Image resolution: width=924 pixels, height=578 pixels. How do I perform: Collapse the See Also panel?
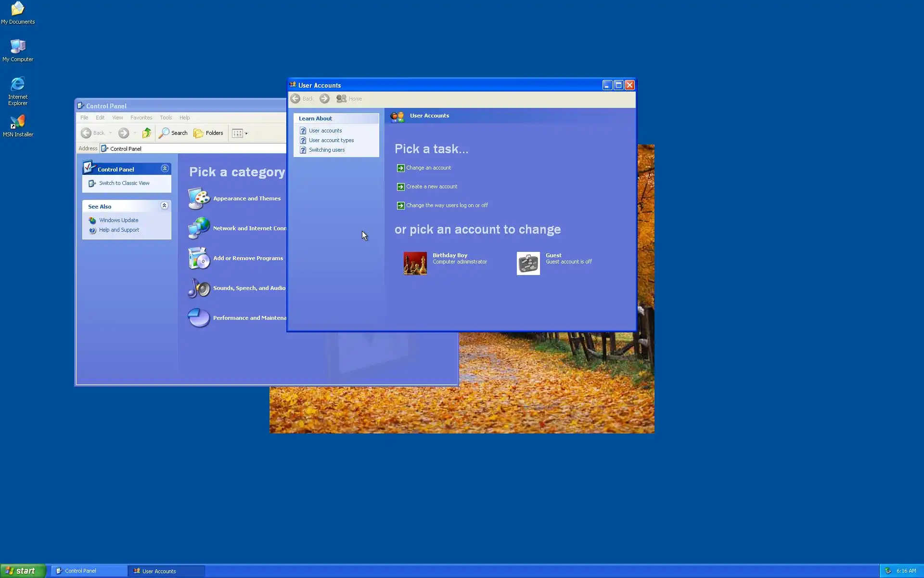click(164, 206)
